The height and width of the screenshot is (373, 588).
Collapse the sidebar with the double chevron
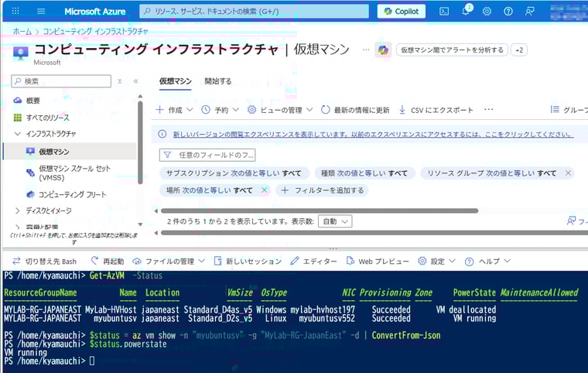(135, 81)
